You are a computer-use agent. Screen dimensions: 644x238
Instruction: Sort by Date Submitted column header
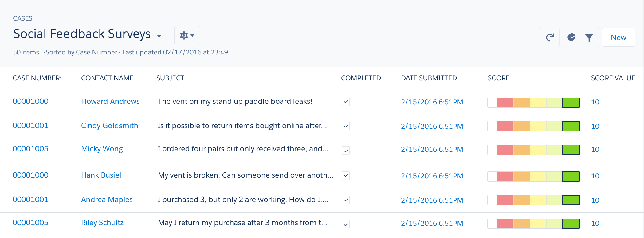click(x=429, y=78)
